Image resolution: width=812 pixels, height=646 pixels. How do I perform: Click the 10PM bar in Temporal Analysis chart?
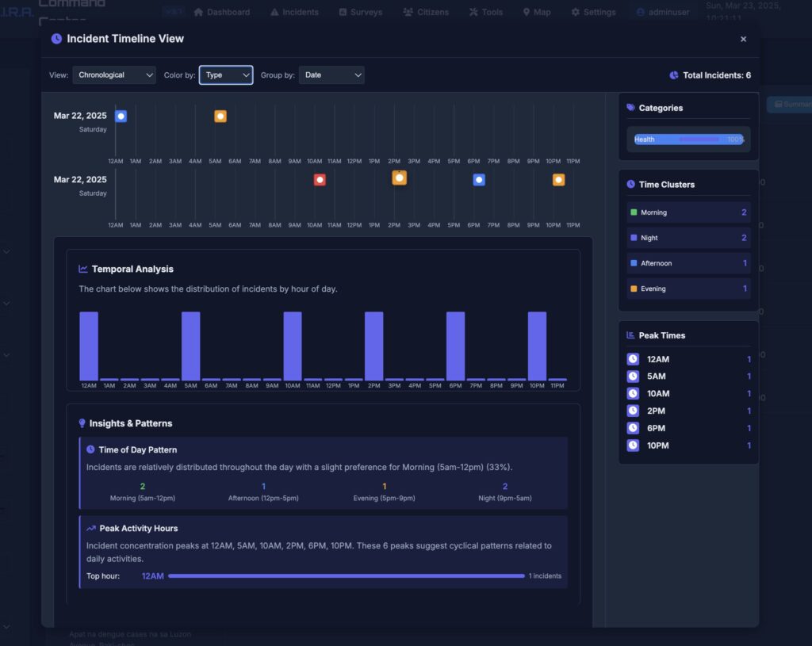coord(537,346)
